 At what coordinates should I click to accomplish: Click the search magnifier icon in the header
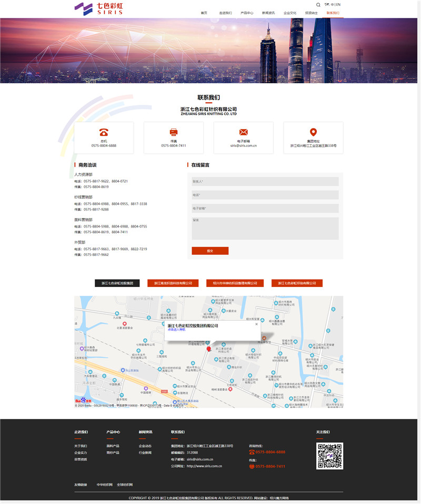[x=318, y=5]
